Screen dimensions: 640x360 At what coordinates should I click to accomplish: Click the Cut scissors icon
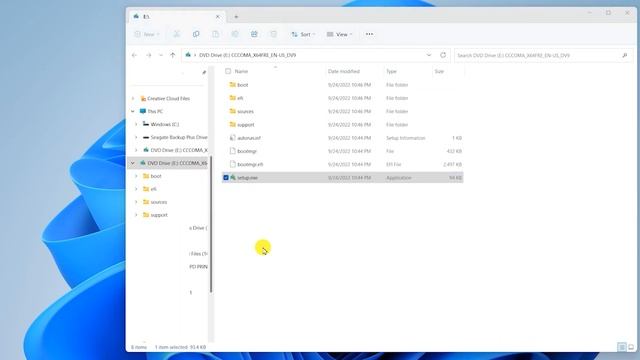pyautogui.click(x=177, y=34)
